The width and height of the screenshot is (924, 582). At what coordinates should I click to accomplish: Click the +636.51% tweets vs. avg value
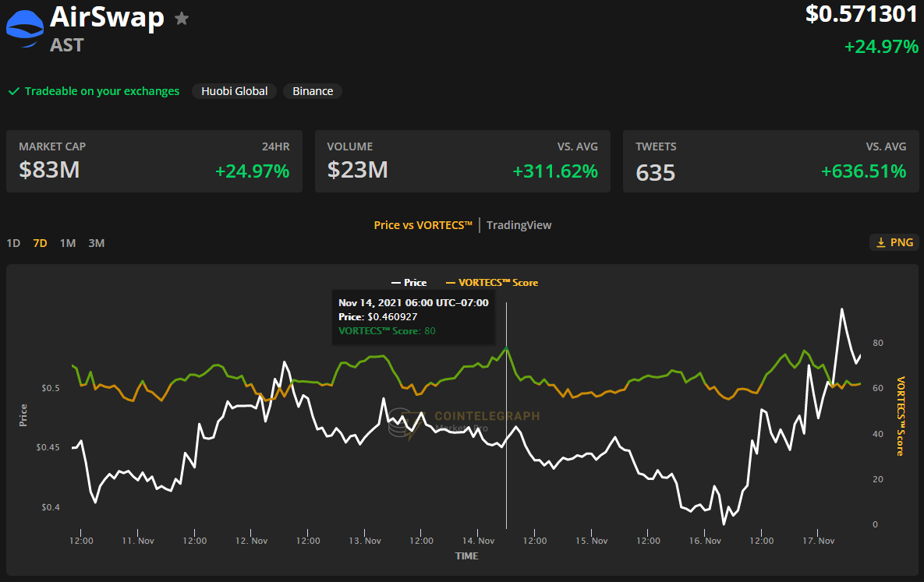point(863,171)
